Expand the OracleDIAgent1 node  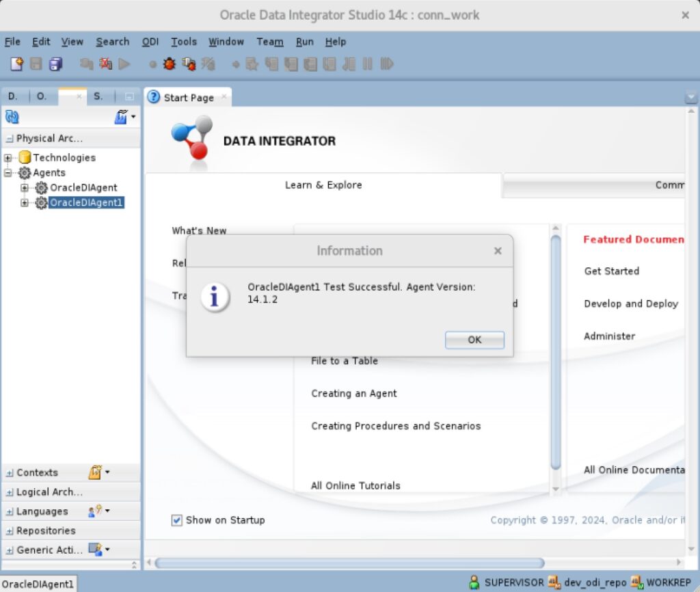25,203
